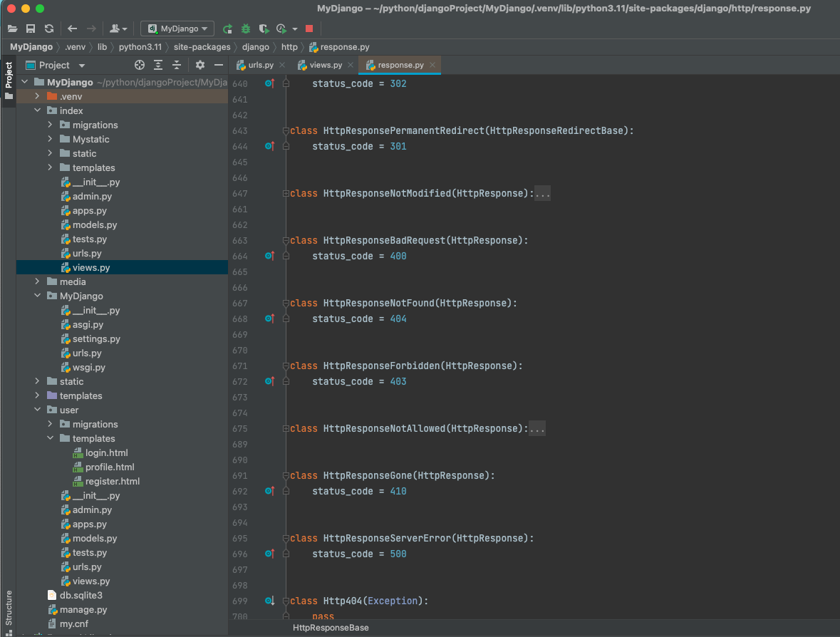Click override gutter icon on line 672
Image resolution: width=840 pixels, height=637 pixels.
269,381
